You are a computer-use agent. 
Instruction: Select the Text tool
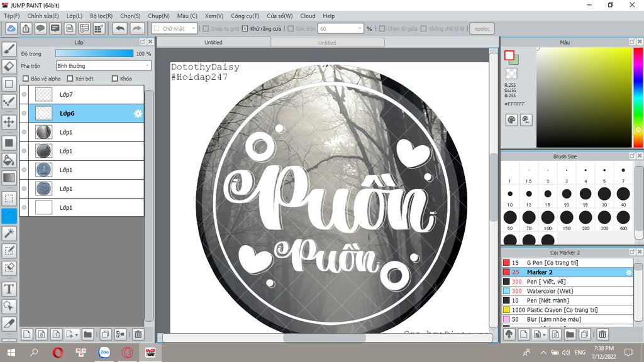[9, 289]
